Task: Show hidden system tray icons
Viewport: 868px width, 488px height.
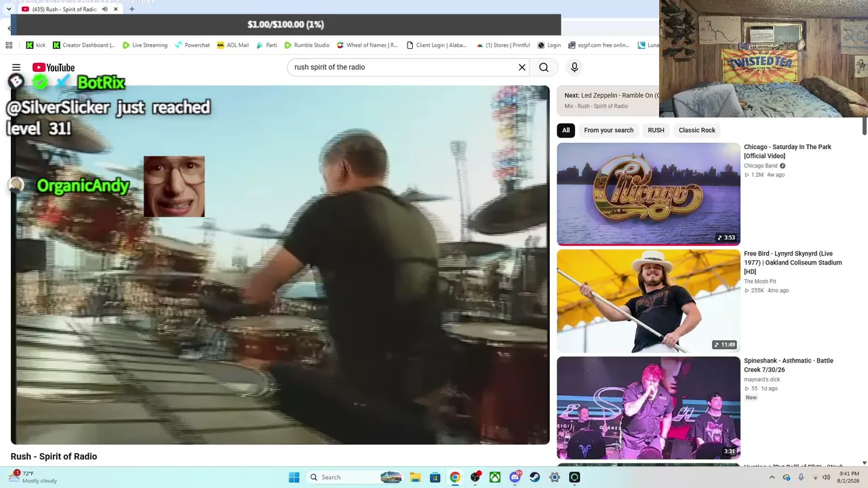Action: tap(772, 477)
